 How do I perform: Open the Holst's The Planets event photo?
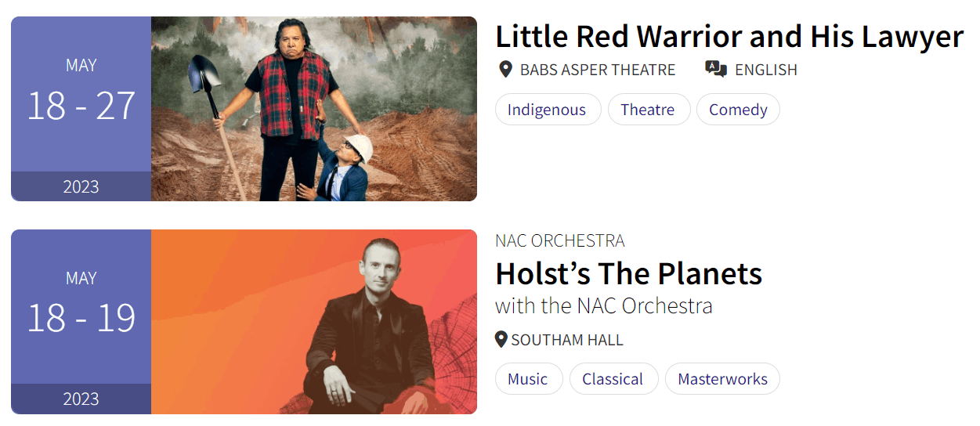[313, 322]
